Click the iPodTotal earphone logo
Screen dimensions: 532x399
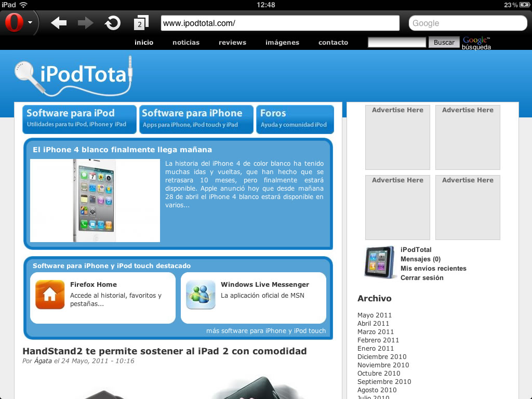tap(74, 76)
